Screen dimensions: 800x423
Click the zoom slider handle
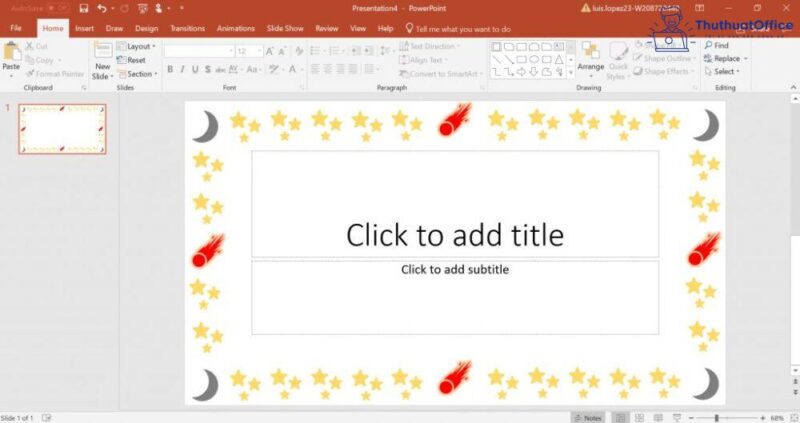click(717, 418)
